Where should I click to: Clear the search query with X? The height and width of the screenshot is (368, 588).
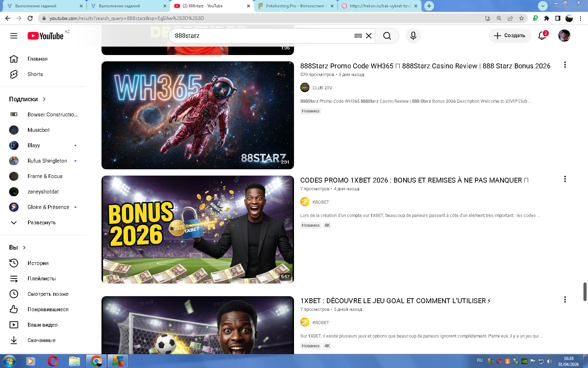tap(369, 36)
